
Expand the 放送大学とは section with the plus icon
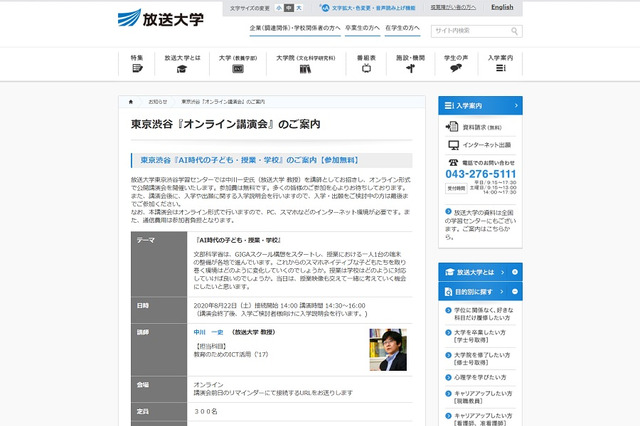(515, 272)
